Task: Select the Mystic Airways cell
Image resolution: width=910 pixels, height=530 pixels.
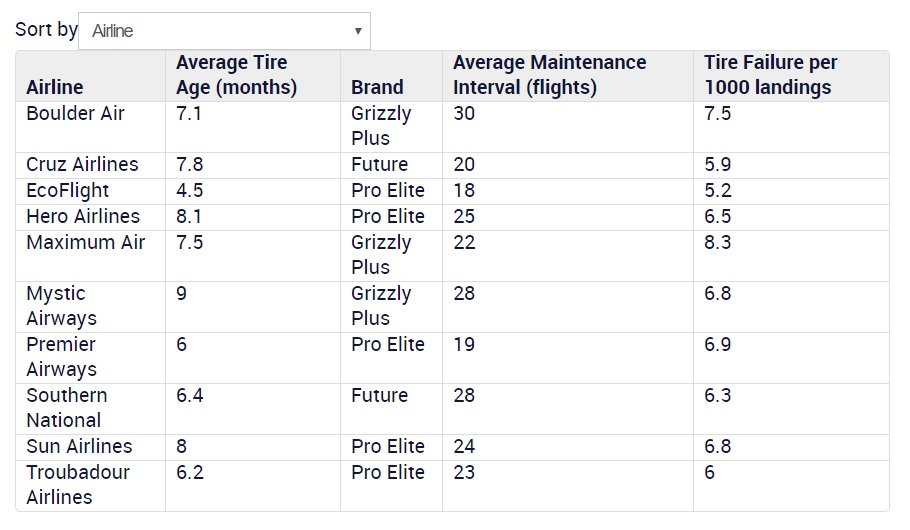Action: click(62, 306)
